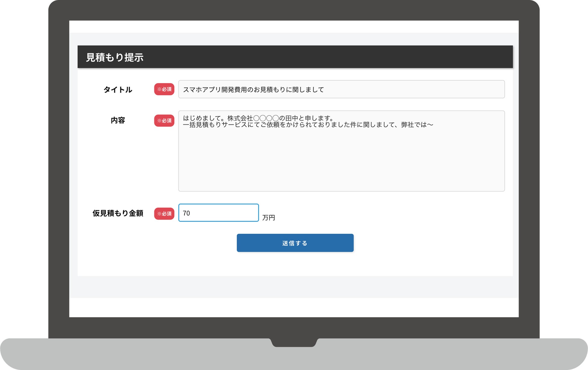
Task: Click the 万円 unit label
Action: [x=268, y=217]
